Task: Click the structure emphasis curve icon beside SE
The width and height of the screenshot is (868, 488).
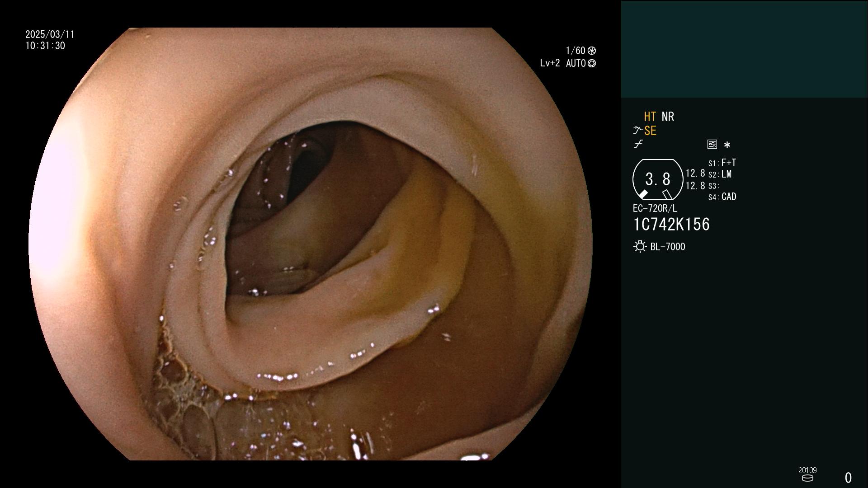Action: coord(638,131)
